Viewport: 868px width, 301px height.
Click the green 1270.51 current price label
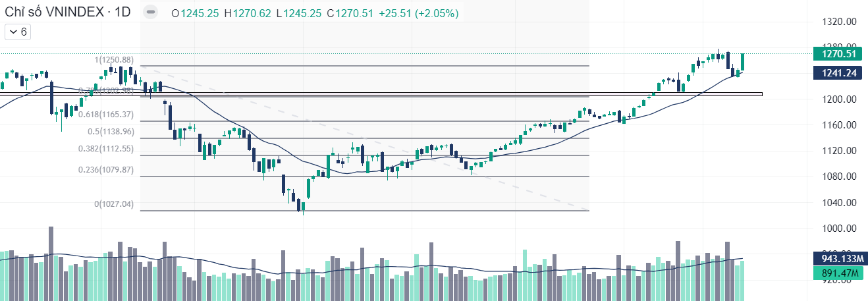838,54
